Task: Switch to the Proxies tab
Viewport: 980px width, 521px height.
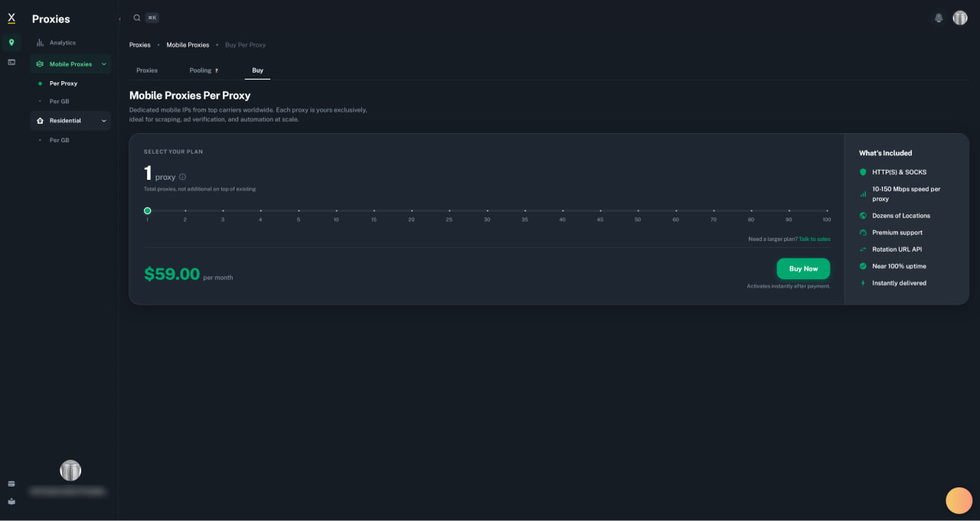Action: (x=147, y=70)
